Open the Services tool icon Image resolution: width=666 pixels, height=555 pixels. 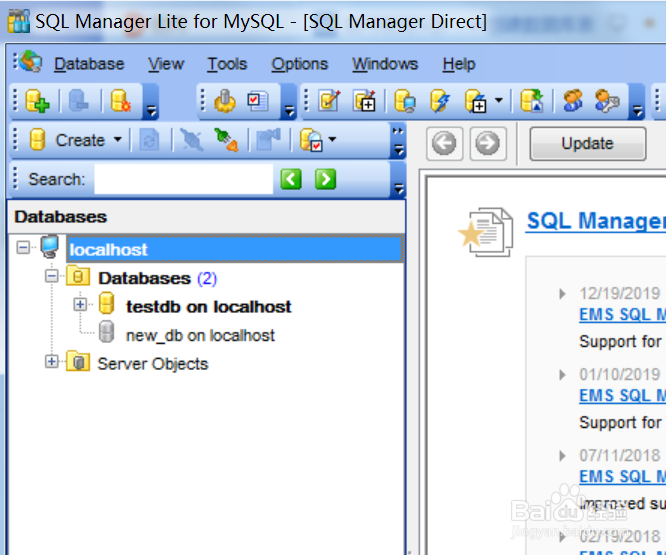pyautogui.click(x=225, y=101)
